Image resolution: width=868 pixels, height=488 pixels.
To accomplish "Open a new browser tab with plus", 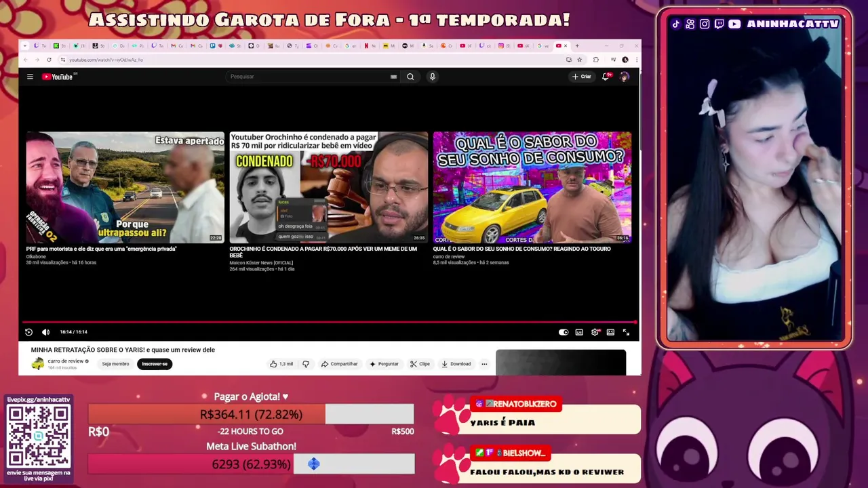I will pyautogui.click(x=577, y=46).
